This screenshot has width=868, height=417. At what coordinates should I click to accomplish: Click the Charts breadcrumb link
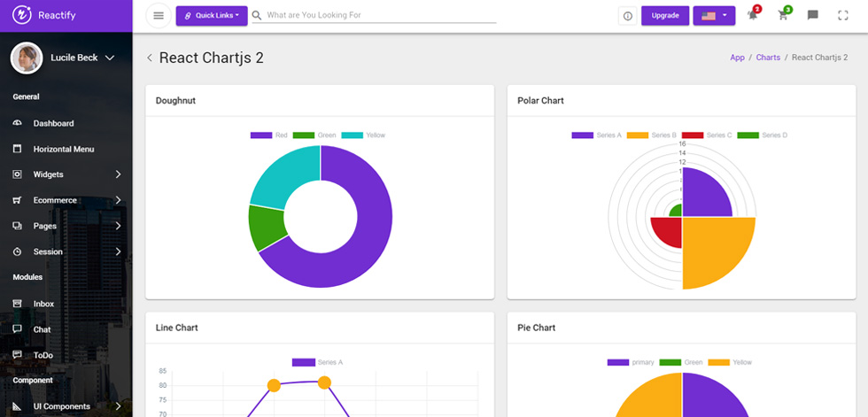tap(769, 58)
